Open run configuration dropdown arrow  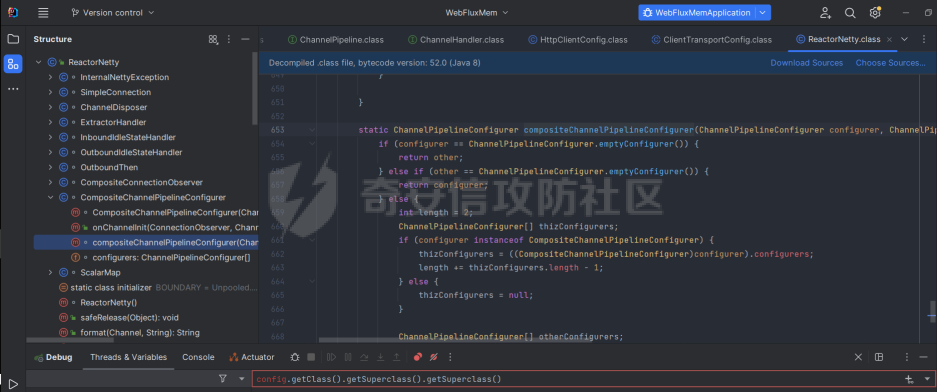(x=763, y=13)
